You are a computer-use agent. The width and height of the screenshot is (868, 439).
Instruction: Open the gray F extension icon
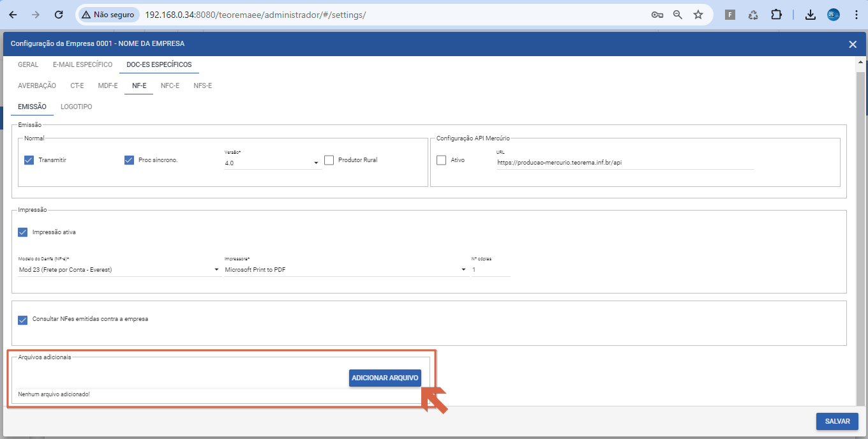point(730,15)
